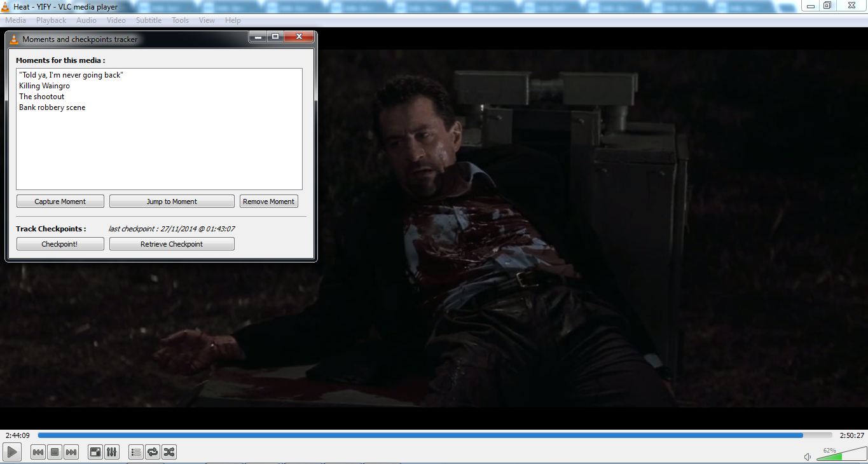The image size is (868, 464).
Task: Close the Moments and checkpoints tracker
Action: [298, 37]
